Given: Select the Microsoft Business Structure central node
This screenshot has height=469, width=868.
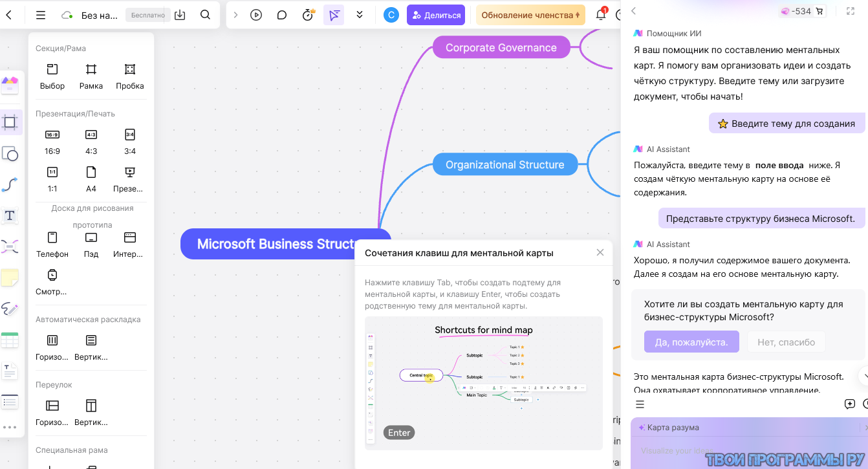Looking at the screenshot, I should click(286, 244).
